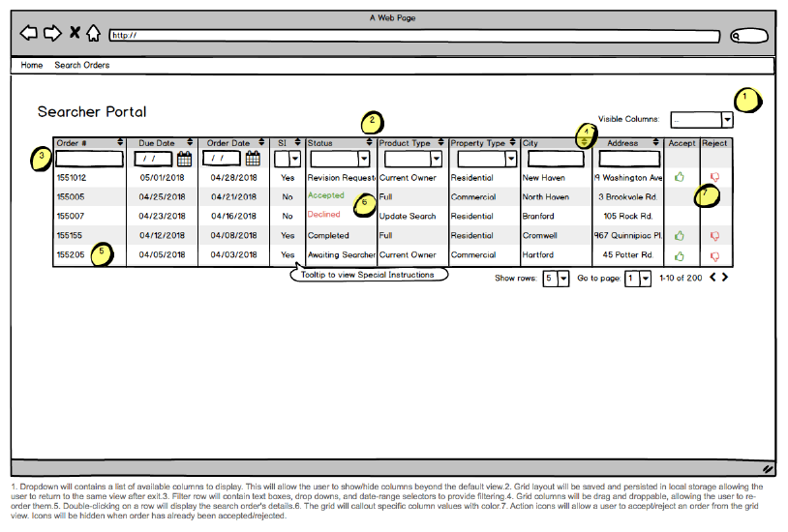Open the Show rows dropdown

556,278
